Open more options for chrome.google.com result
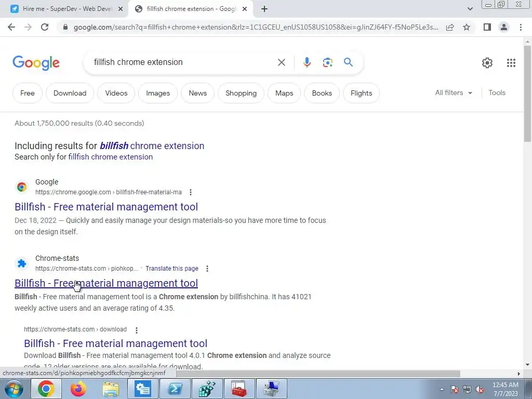 pos(191,192)
